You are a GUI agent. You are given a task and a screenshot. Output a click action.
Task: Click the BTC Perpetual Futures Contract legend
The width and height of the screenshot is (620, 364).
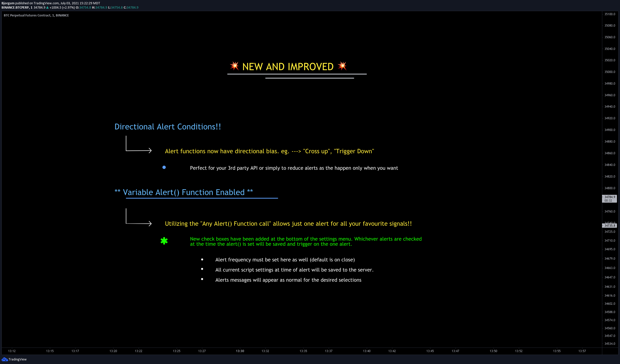pos(36,15)
